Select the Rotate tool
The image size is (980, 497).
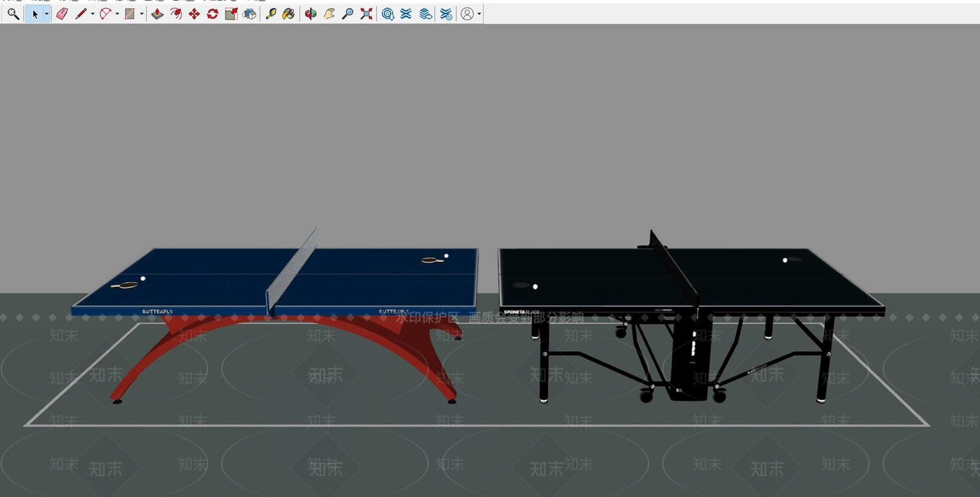[x=213, y=13]
